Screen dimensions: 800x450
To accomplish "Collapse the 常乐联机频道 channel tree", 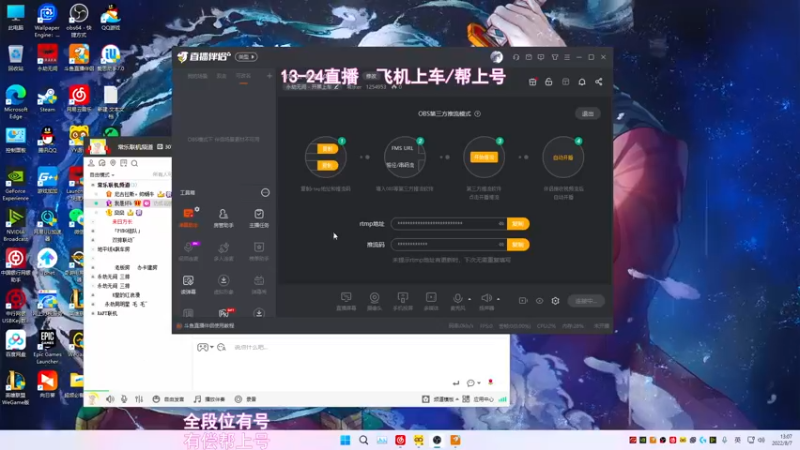I will (x=93, y=185).
